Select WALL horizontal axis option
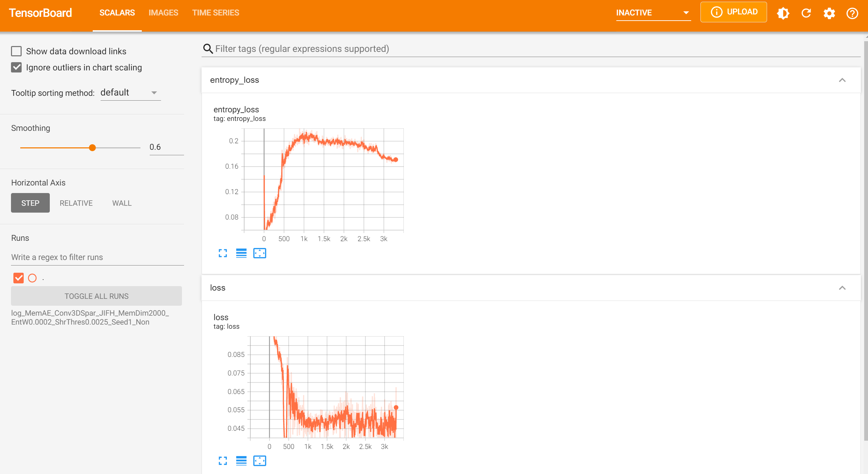The width and height of the screenshot is (868, 474). click(x=122, y=203)
